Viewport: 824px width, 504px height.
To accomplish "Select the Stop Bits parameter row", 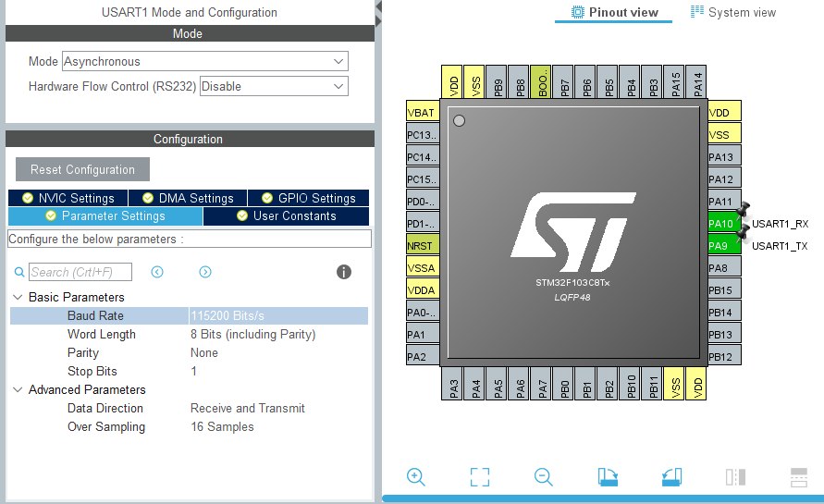I will 190,371.
